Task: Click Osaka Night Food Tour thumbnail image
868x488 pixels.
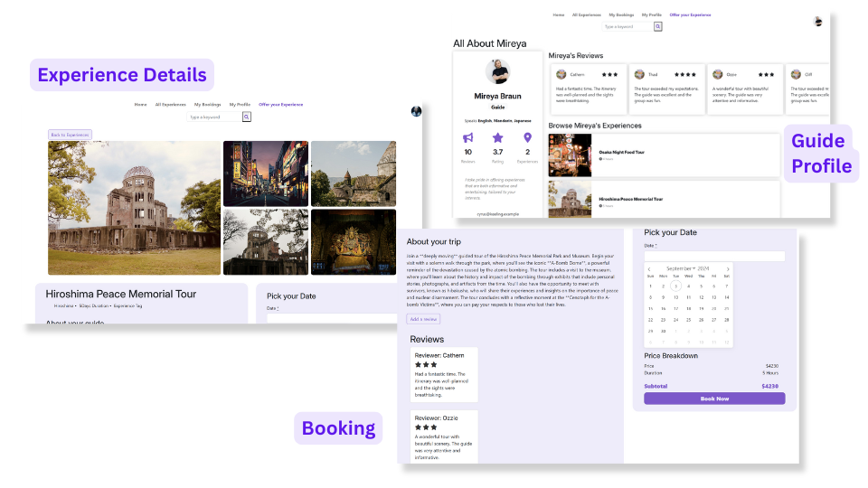Action: [570, 155]
